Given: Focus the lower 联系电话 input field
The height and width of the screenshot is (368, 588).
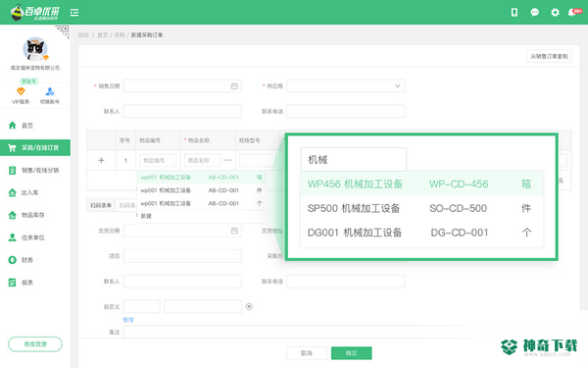Looking at the screenshot, I should 346,282.
